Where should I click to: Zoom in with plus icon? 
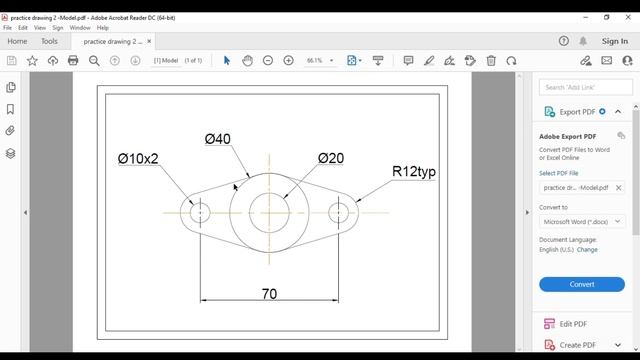(288, 61)
